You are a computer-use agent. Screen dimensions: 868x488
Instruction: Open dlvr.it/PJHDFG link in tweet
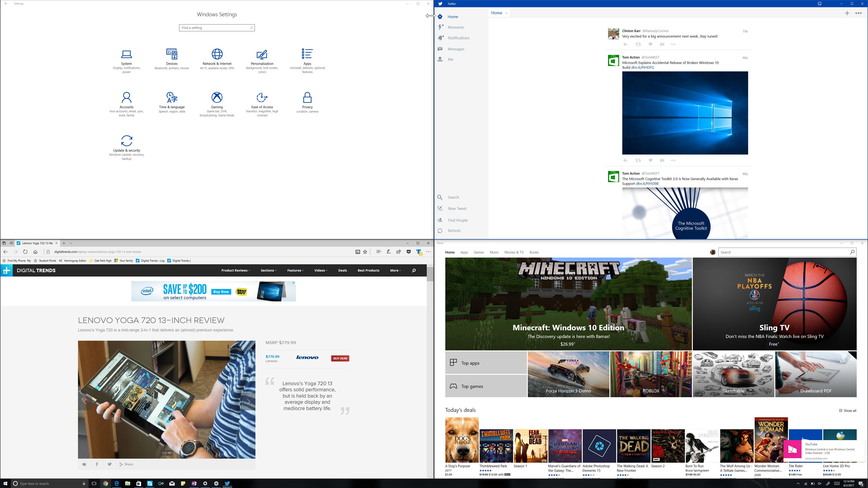click(643, 67)
